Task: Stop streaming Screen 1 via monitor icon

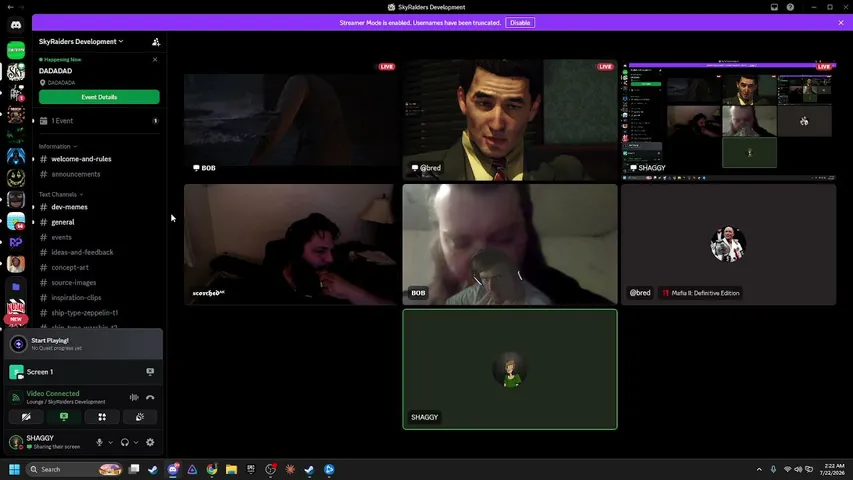Action: (x=150, y=372)
